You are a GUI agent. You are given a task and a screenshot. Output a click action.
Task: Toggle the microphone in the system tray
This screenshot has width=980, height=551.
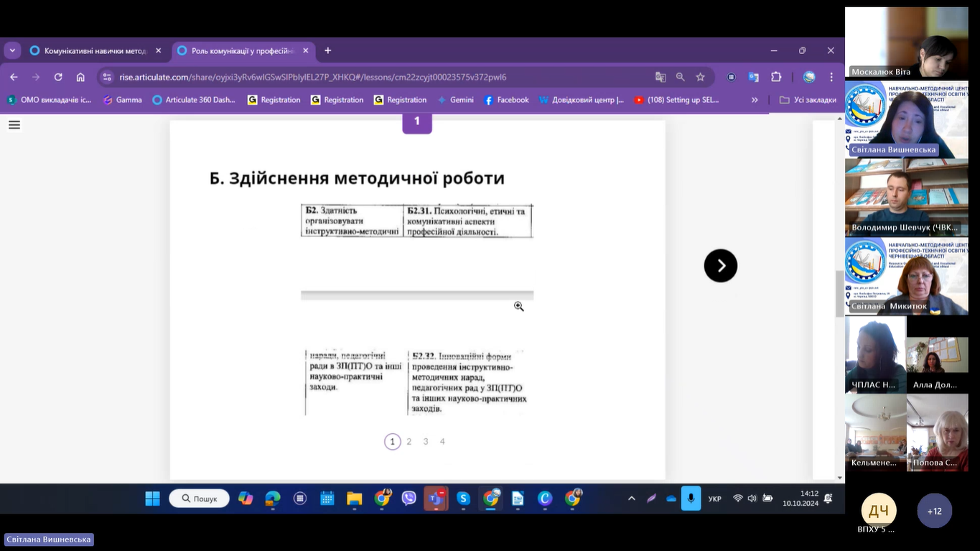pyautogui.click(x=691, y=498)
